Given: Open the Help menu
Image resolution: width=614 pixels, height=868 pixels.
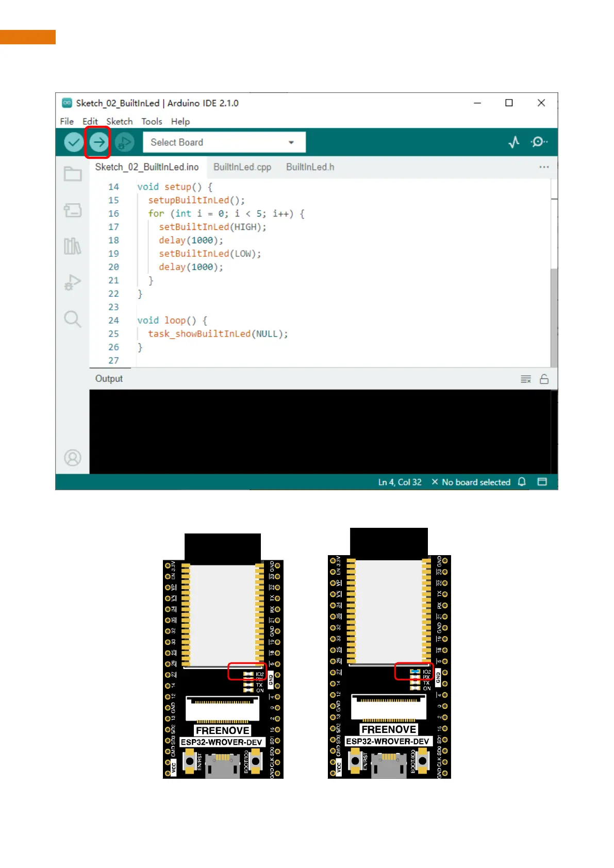Looking at the screenshot, I should click(x=180, y=122).
